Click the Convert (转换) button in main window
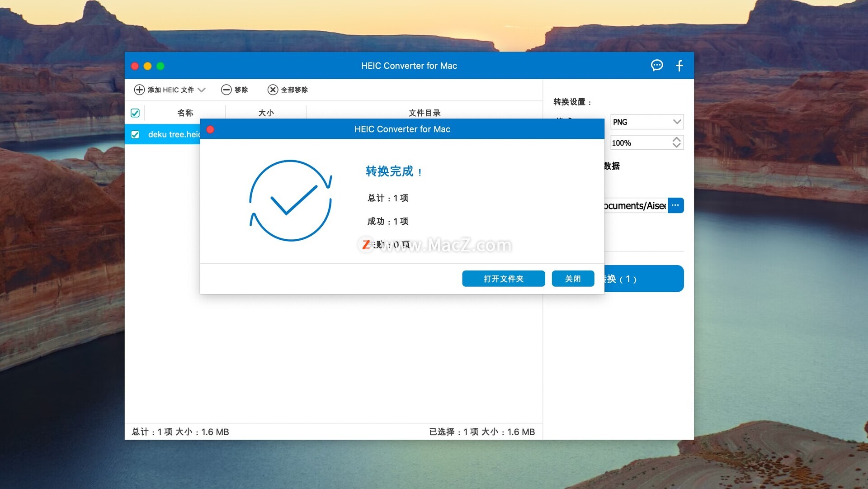The height and width of the screenshot is (489, 868). coord(644,279)
